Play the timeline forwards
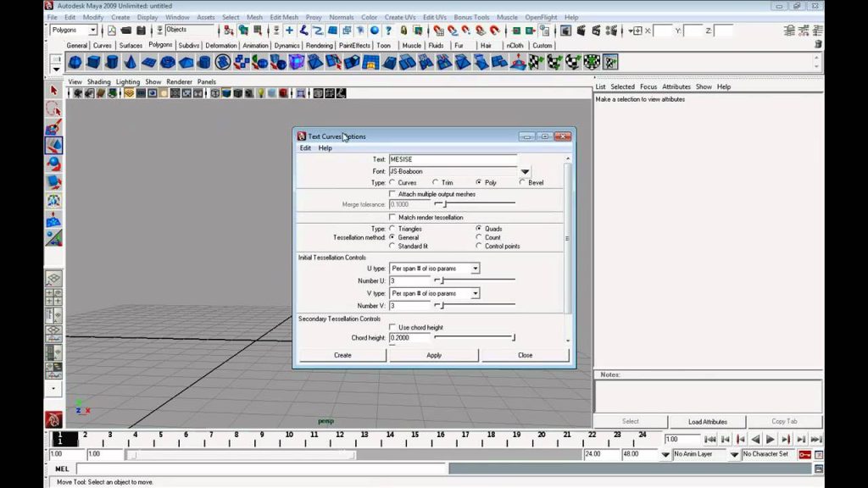Viewport: 868px width, 488px height. pos(770,440)
